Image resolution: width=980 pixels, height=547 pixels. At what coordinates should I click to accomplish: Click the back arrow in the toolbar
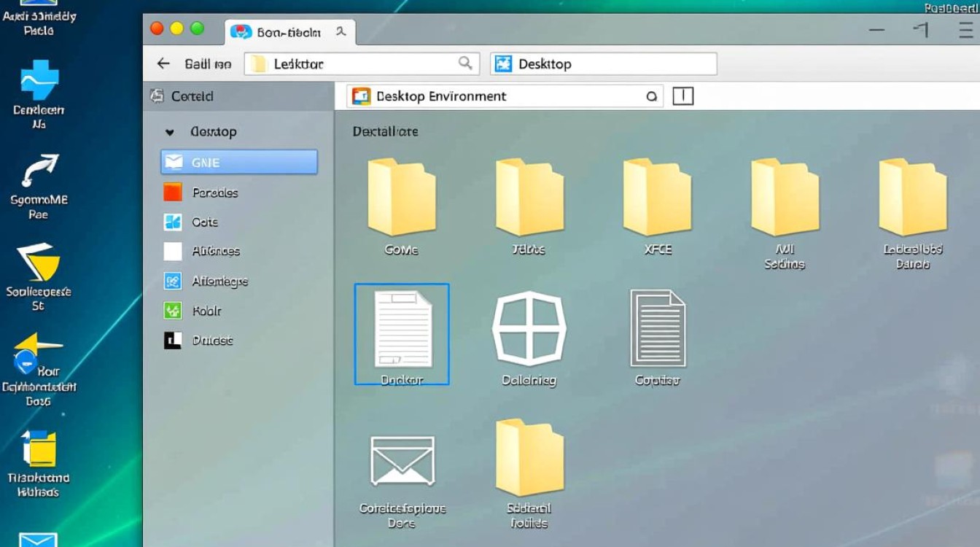(163, 64)
